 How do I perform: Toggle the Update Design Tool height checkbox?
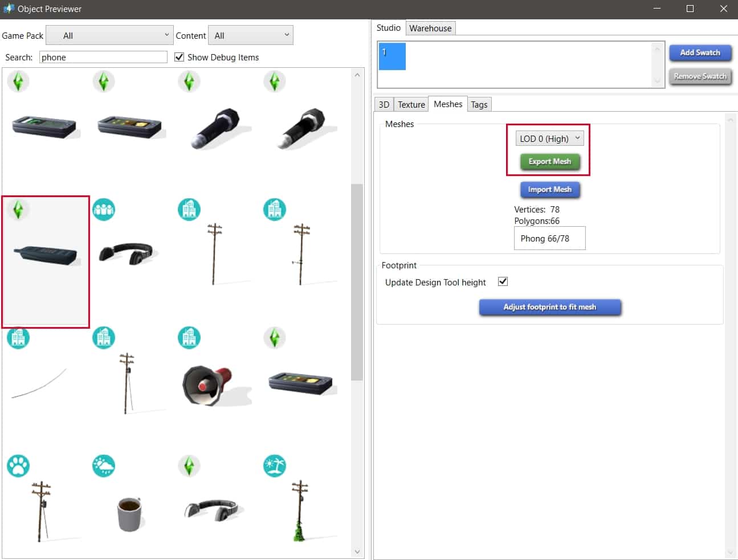[x=503, y=281]
